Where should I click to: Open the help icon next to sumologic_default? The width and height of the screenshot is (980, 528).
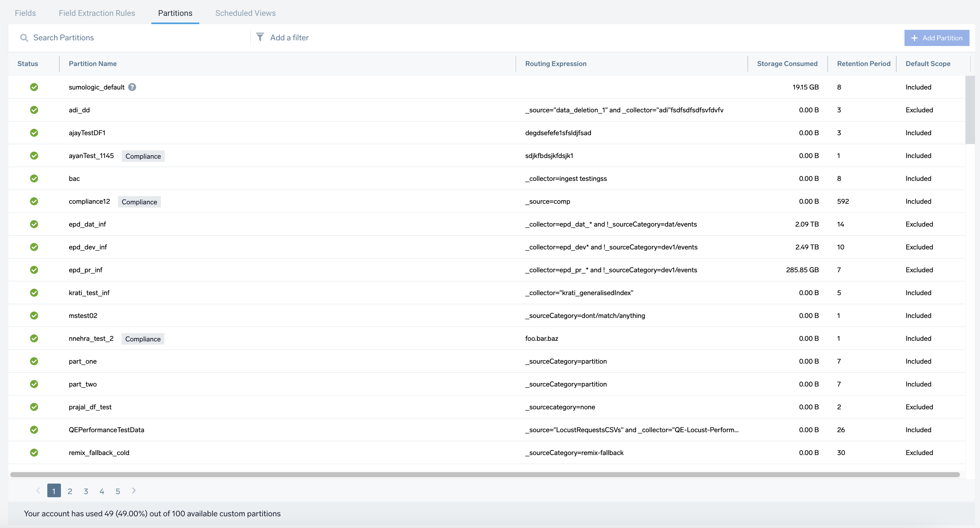[x=132, y=87]
